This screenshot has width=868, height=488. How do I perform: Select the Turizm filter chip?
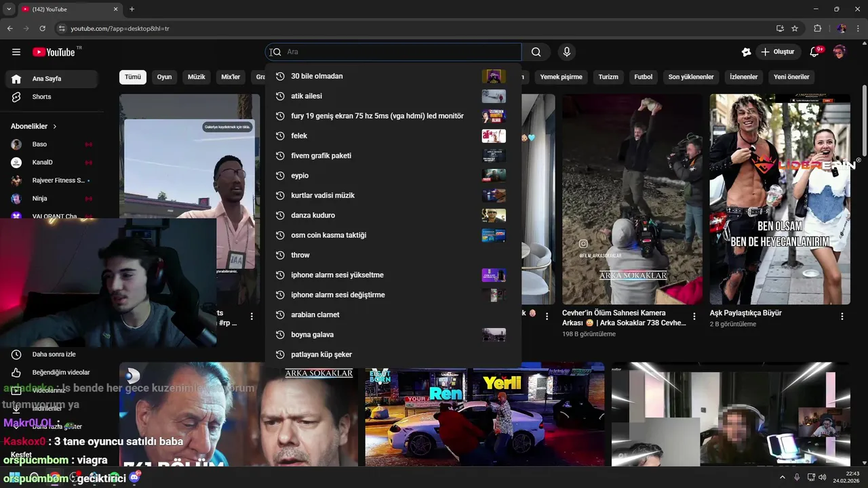(x=608, y=77)
